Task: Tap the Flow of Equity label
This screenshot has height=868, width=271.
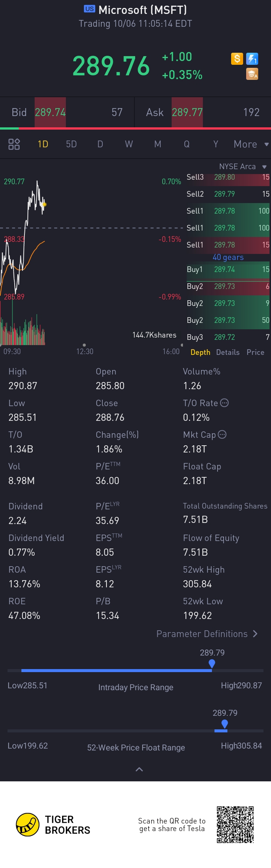Action: (x=211, y=538)
